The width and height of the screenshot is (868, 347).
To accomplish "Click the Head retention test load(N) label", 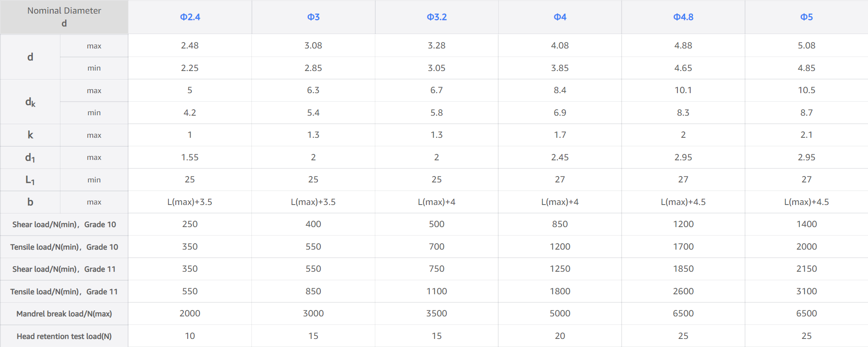I will 64,336.
